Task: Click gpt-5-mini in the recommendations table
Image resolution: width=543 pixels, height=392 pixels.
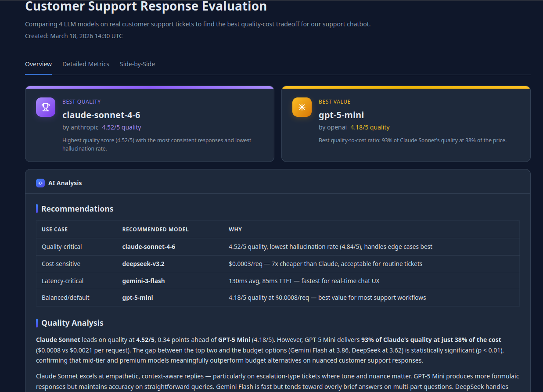Action: point(137,298)
